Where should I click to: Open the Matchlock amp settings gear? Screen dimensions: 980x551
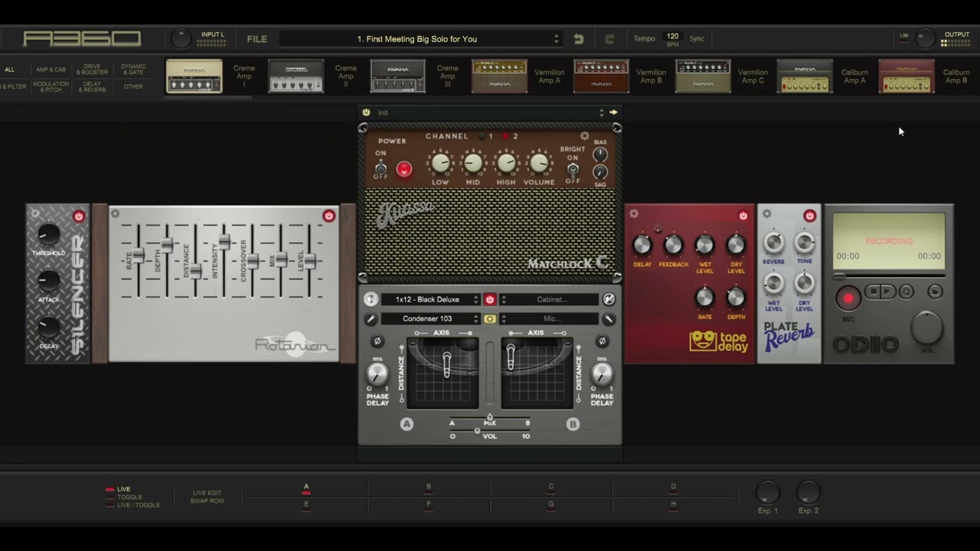pyautogui.click(x=585, y=136)
